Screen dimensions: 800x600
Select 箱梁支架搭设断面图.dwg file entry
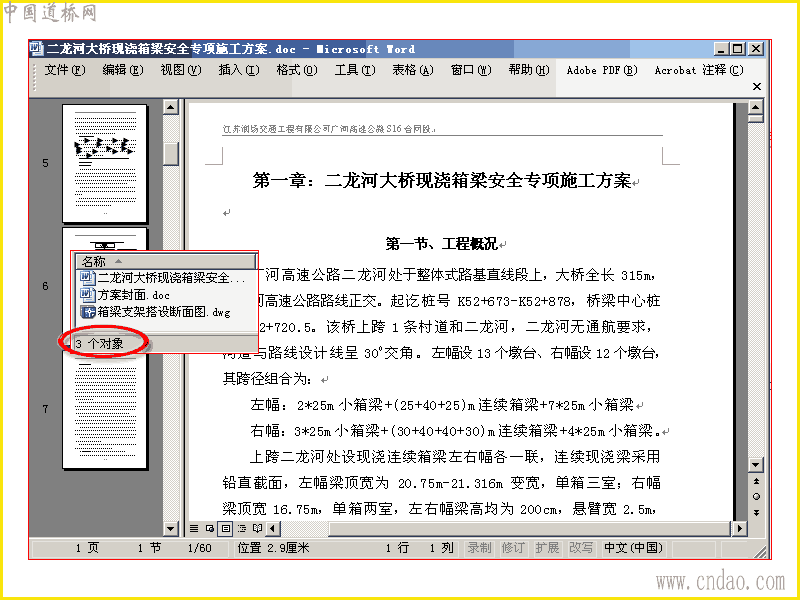156,312
